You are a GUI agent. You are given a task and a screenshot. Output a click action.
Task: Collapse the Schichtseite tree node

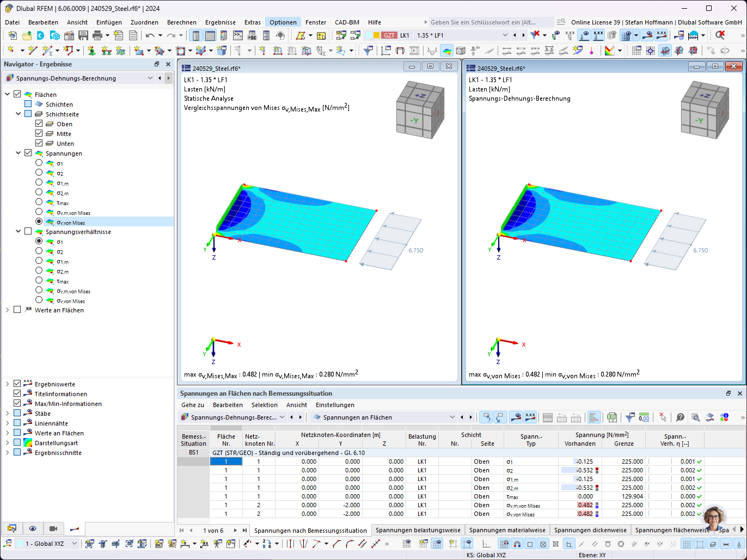[18, 114]
